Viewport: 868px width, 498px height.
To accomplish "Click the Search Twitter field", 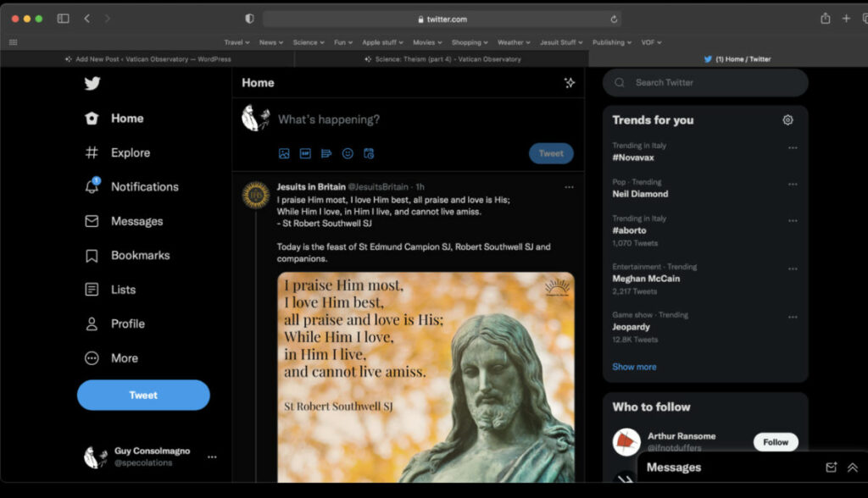I will [705, 82].
